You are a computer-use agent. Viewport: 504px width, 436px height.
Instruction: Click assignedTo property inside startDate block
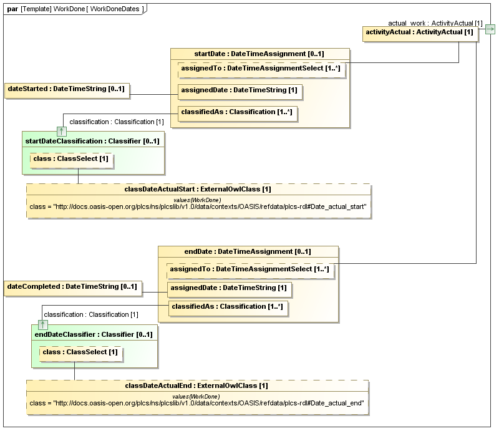pos(260,68)
